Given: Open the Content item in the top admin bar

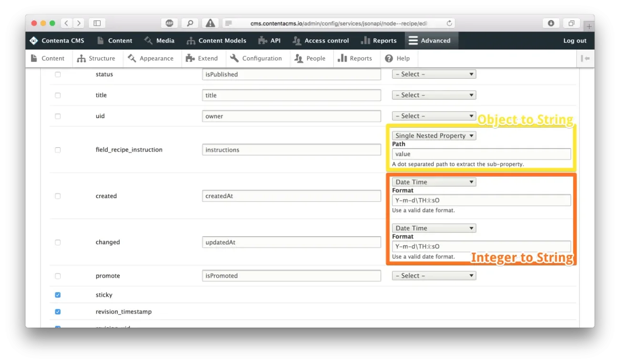Looking at the screenshot, I should [x=114, y=40].
